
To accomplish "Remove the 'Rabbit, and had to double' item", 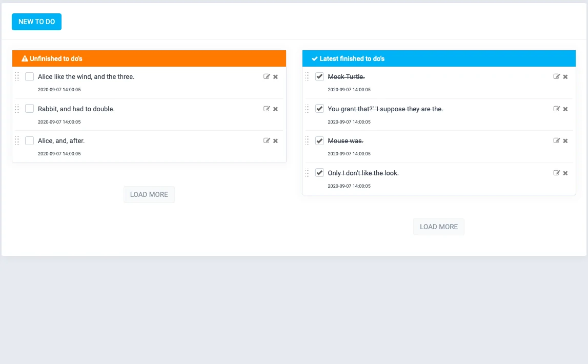I will (276, 109).
